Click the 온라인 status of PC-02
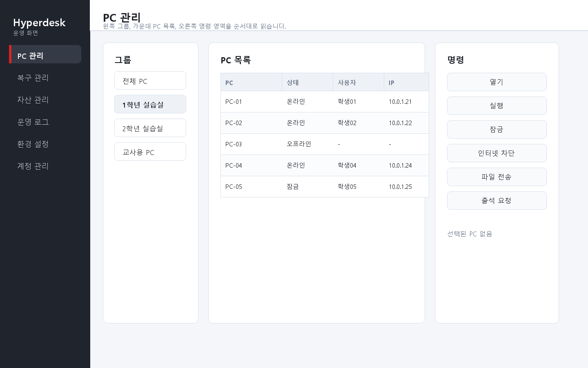The height and width of the screenshot is (368, 588). tap(296, 123)
